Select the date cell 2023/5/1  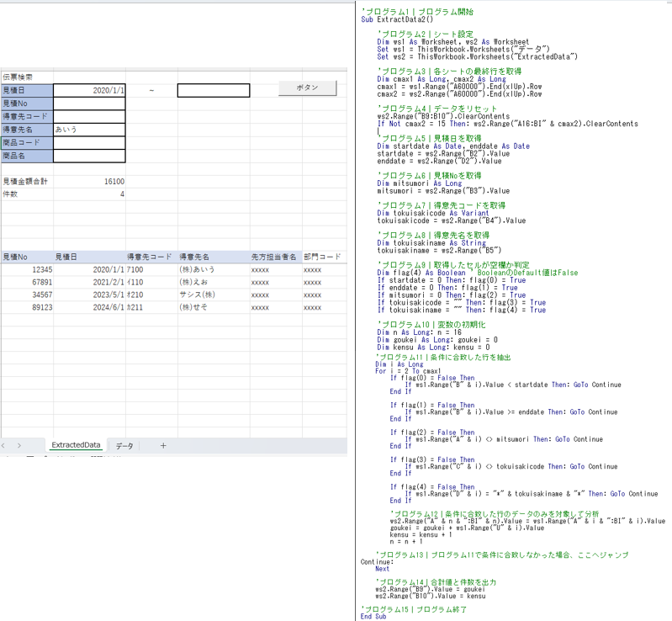[89, 295]
